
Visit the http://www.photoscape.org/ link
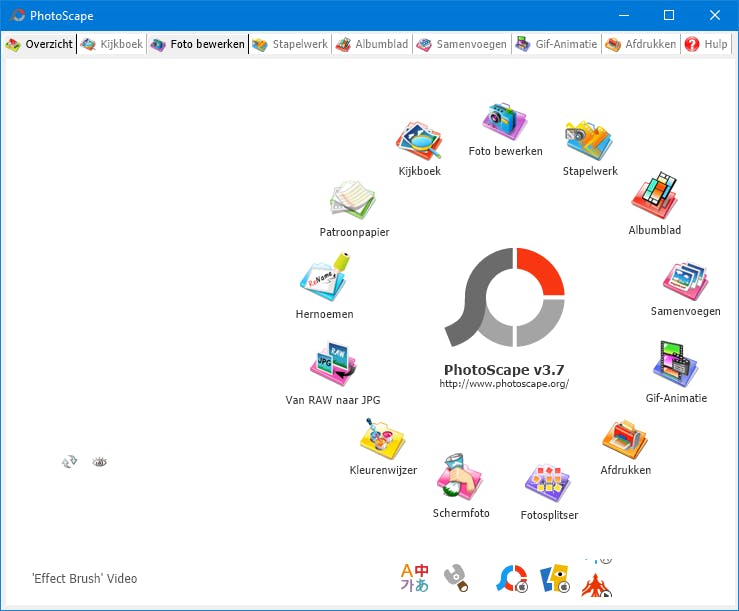504,384
